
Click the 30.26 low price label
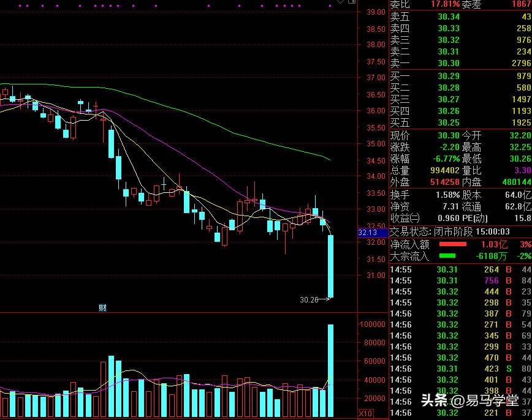pyautogui.click(x=309, y=299)
